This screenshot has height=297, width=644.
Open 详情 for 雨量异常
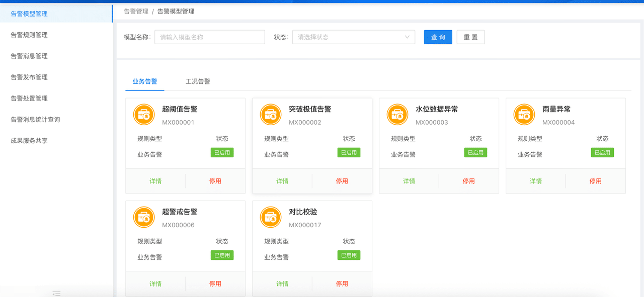pos(536,181)
